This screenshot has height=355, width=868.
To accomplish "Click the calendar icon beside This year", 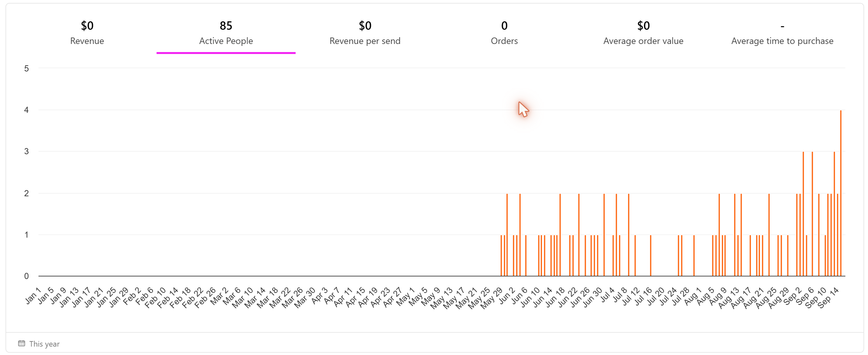I will [x=22, y=343].
